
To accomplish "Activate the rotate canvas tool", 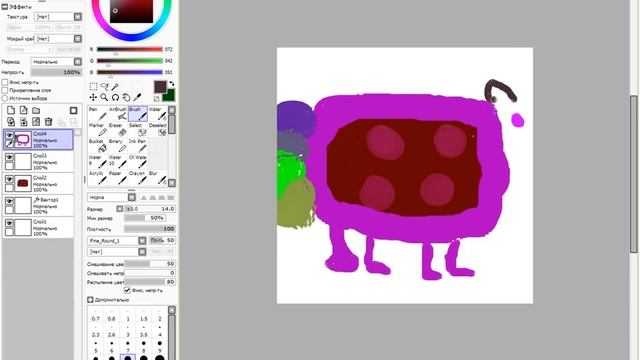I will [116, 98].
